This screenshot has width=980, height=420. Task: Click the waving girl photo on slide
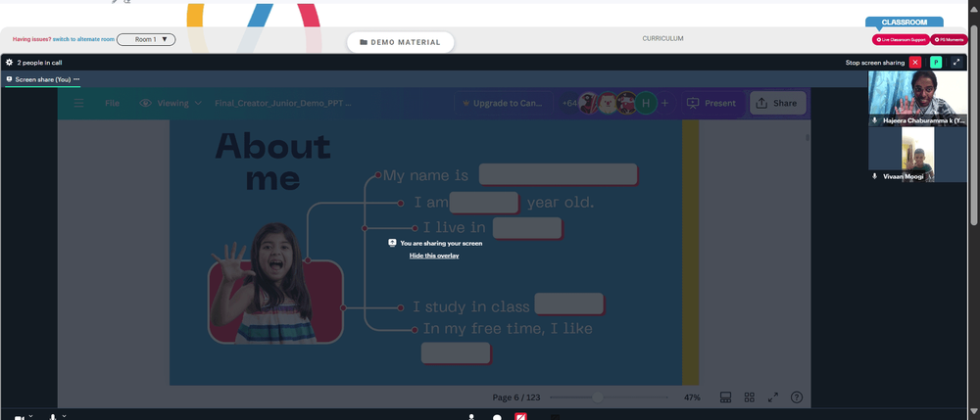point(273,284)
